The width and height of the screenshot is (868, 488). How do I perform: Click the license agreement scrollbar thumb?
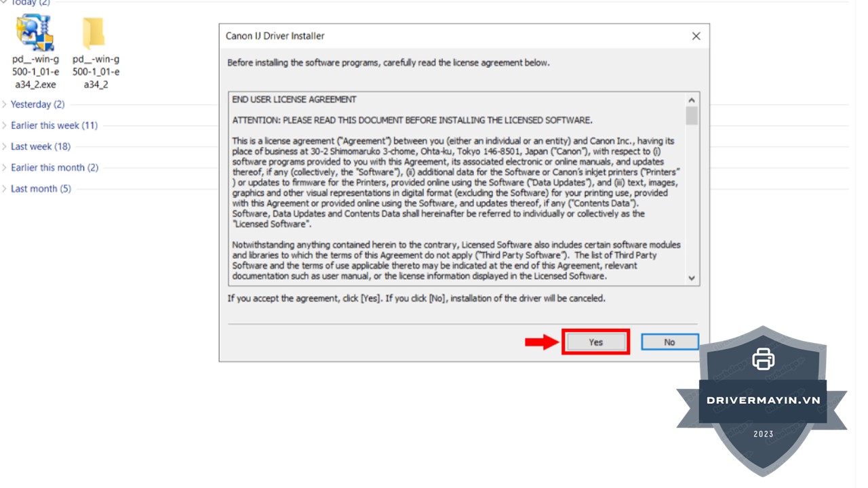click(x=692, y=117)
